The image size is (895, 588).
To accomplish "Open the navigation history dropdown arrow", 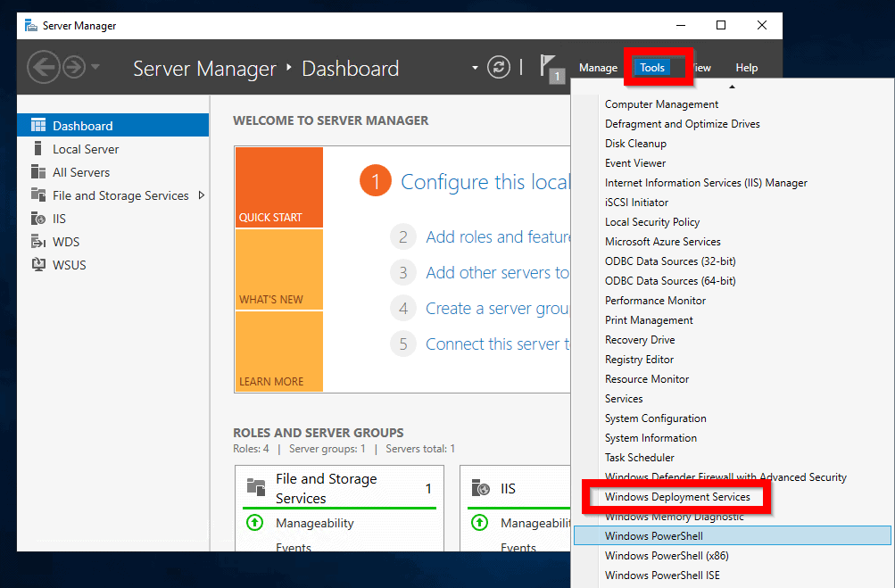I will coord(96,68).
